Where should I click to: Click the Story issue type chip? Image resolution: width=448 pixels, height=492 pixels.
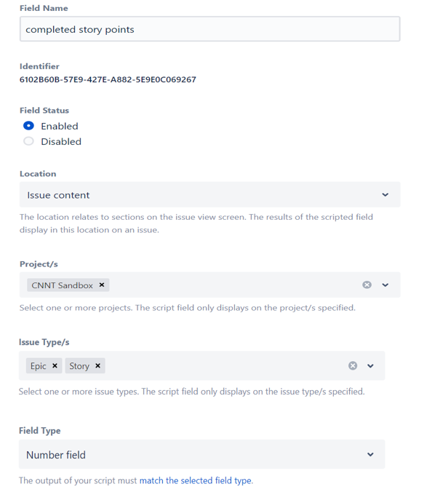point(79,366)
